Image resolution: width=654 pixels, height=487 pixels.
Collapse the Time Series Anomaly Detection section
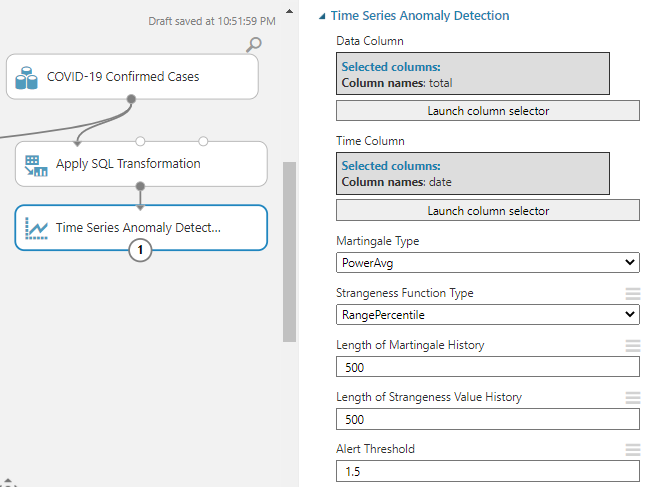click(321, 16)
